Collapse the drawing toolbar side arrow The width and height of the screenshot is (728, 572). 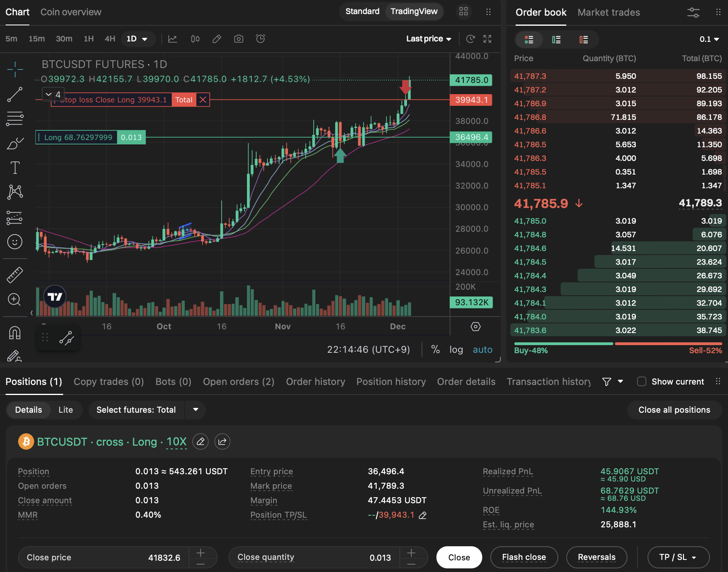(x=31, y=313)
